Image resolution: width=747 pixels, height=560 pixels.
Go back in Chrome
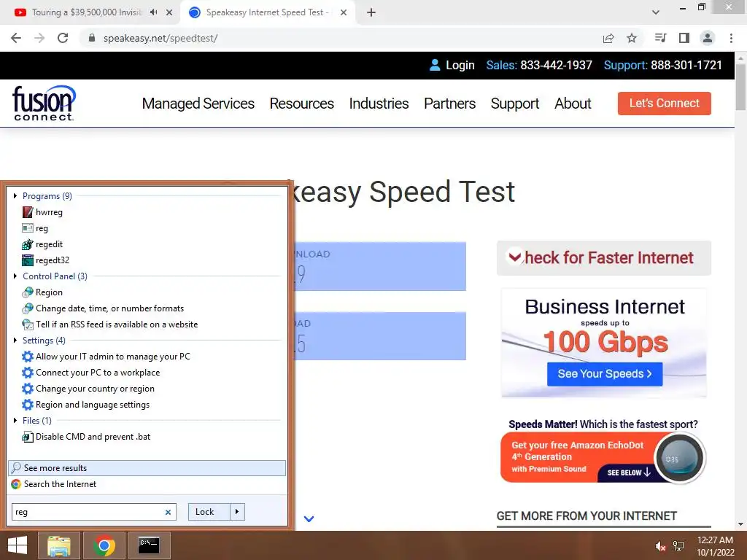pyautogui.click(x=16, y=38)
